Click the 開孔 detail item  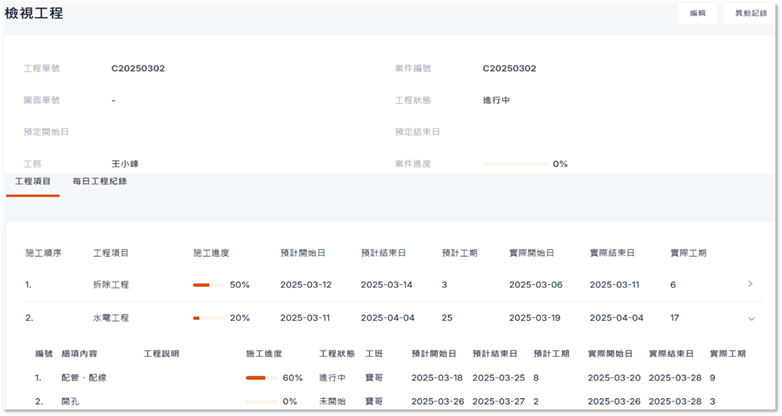71,401
